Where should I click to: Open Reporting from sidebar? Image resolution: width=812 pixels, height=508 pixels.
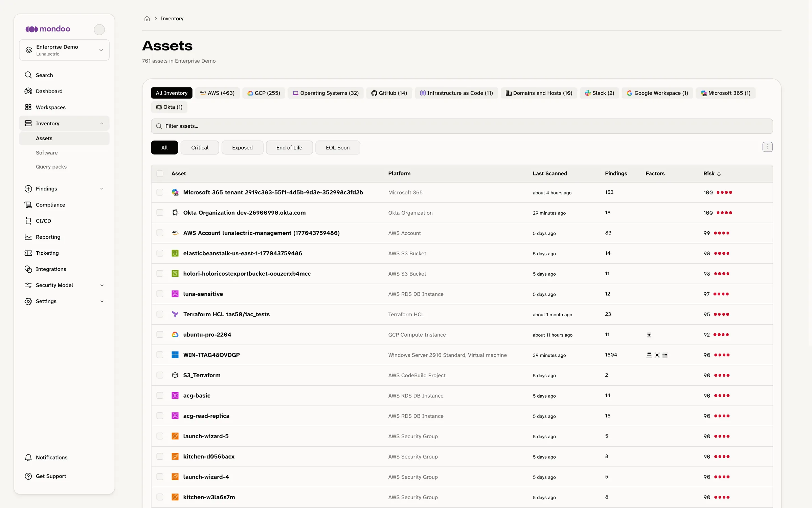[64, 237]
